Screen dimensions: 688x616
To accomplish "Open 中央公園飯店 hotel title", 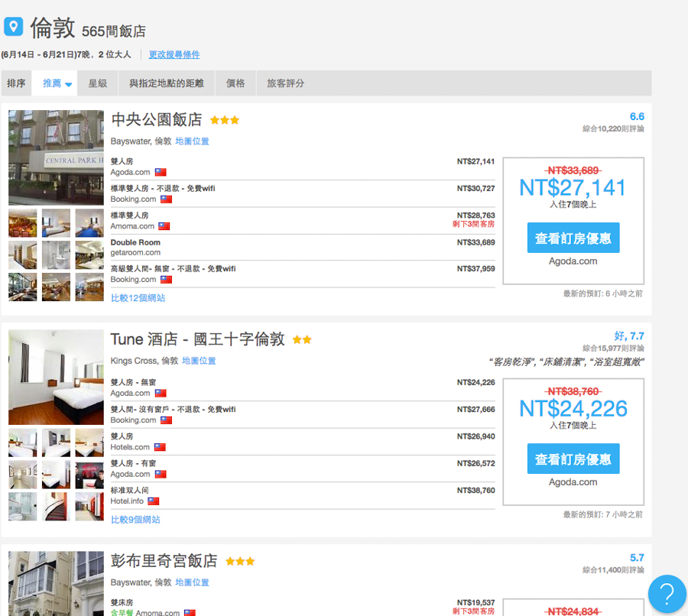I will click(x=157, y=119).
